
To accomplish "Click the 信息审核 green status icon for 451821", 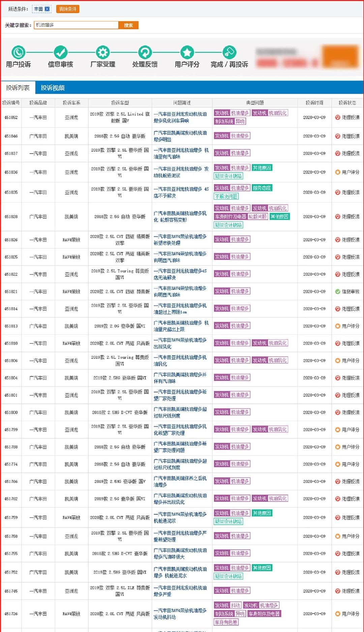I will tap(337, 292).
